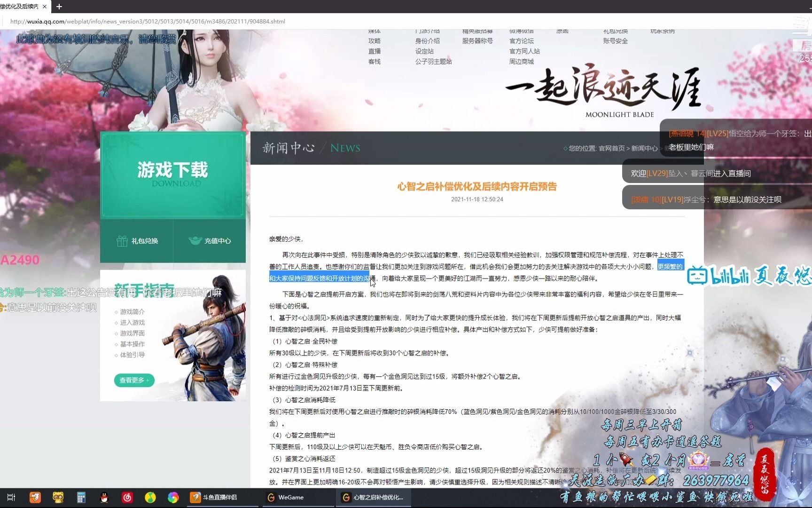Open 设定站 in top navigation
Viewport: 812px width, 508px height.
click(x=424, y=51)
